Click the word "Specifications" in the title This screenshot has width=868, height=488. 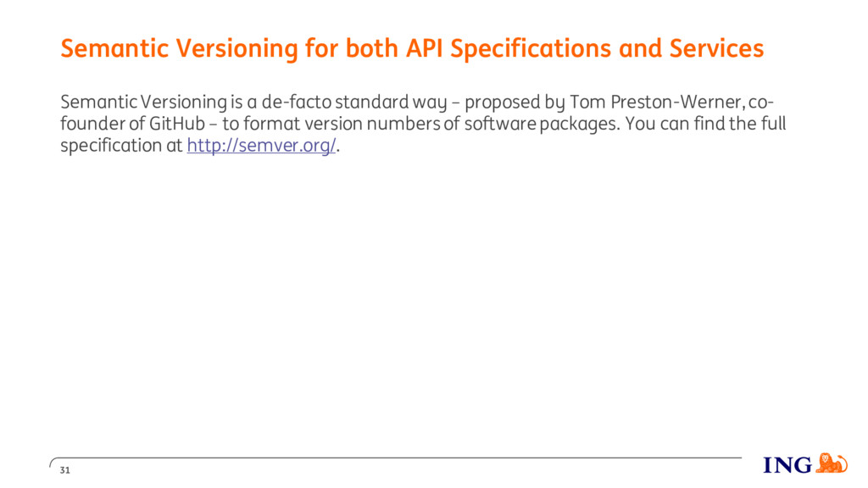tap(531, 50)
